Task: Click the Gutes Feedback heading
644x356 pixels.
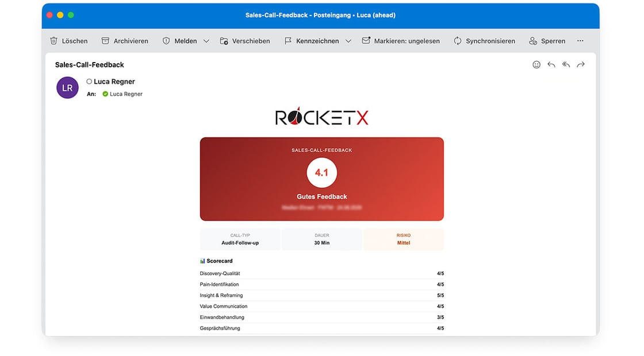Action: coord(321,196)
